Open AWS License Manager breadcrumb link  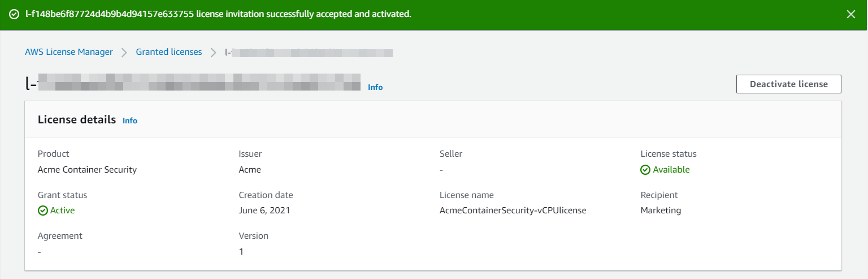(69, 52)
